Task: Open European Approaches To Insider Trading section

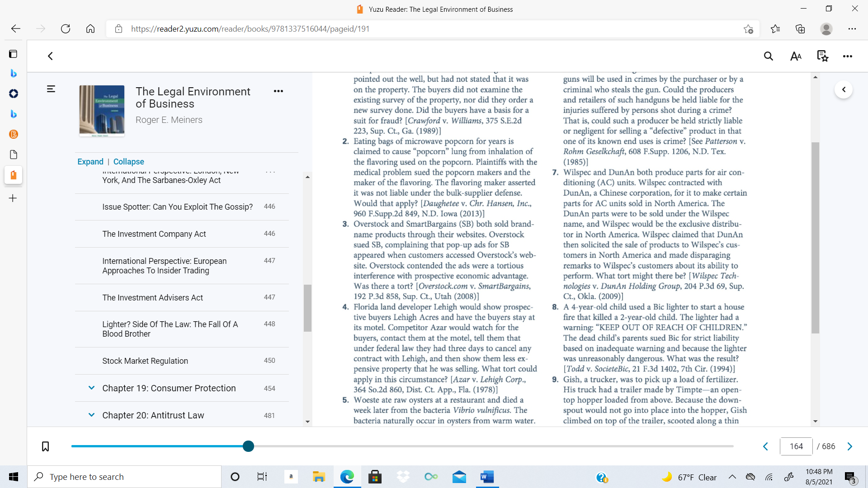Action: (x=182, y=266)
